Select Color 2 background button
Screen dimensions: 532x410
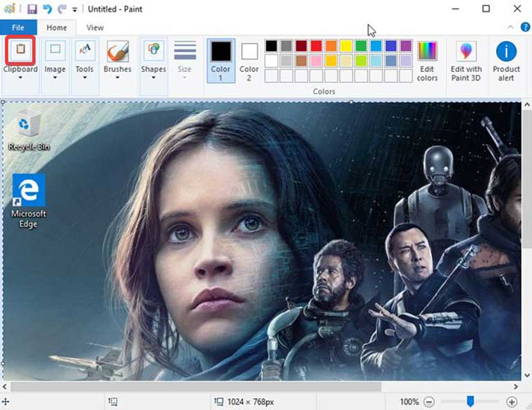pyautogui.click(x=249, y=61)
